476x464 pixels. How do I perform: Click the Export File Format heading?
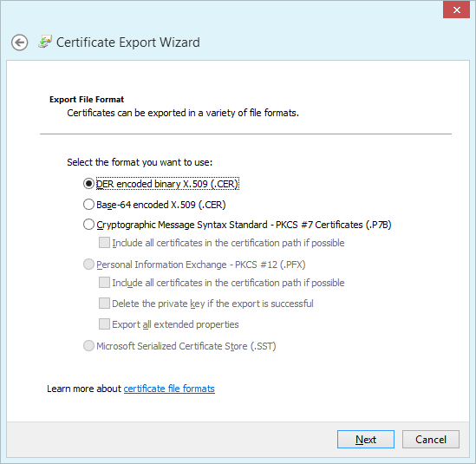pos(87,100)
